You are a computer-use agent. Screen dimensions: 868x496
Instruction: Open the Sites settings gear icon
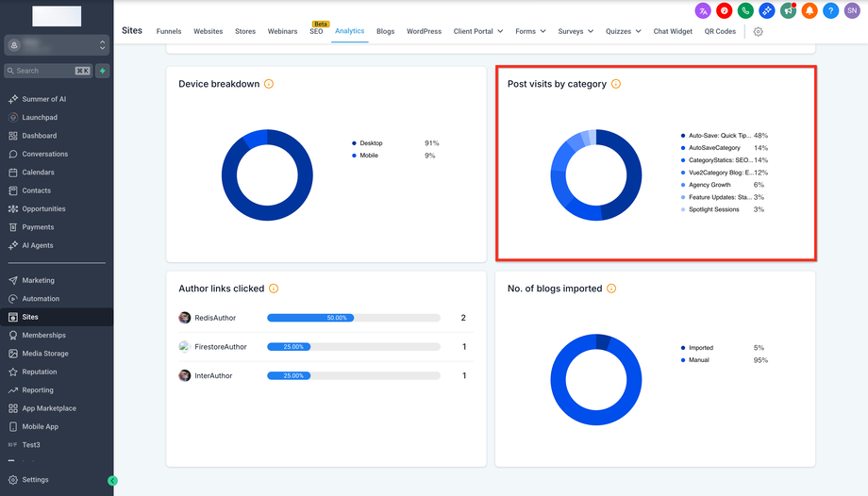pos(758,31)
